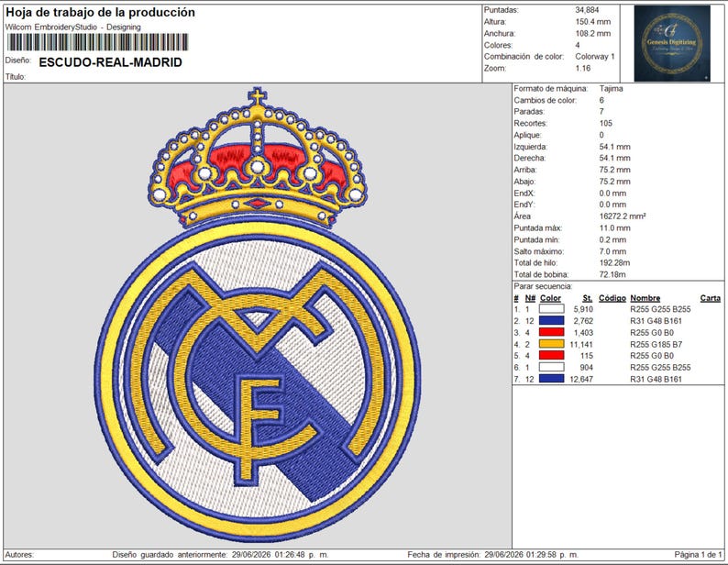Click the Genesis Digitizing logo thumbnail
This screenshot has width=728, height=565.
(672, 43)
